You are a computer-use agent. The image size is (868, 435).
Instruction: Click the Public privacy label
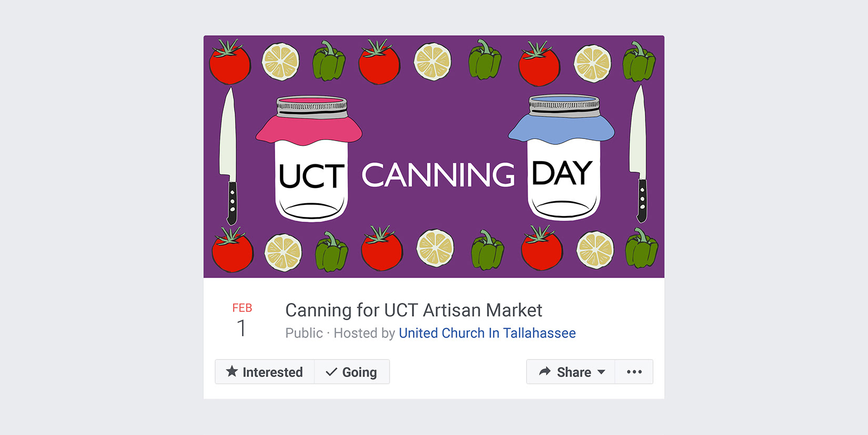304,333
